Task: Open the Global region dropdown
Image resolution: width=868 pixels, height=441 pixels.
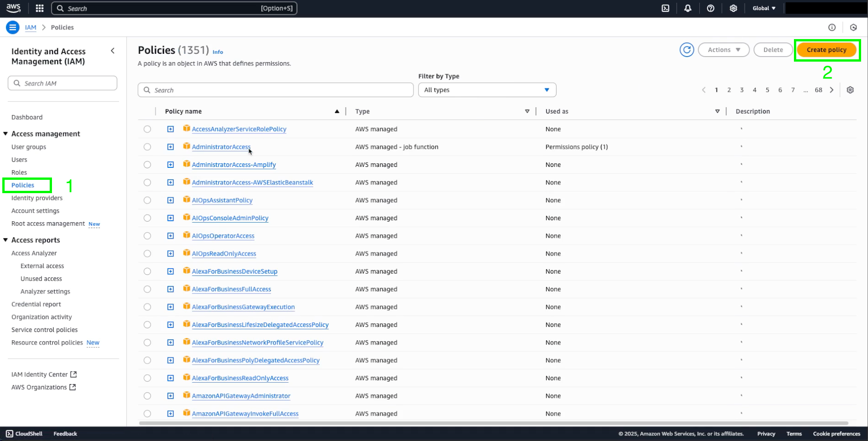Action: pyautogui.click(x=764, y=8)
